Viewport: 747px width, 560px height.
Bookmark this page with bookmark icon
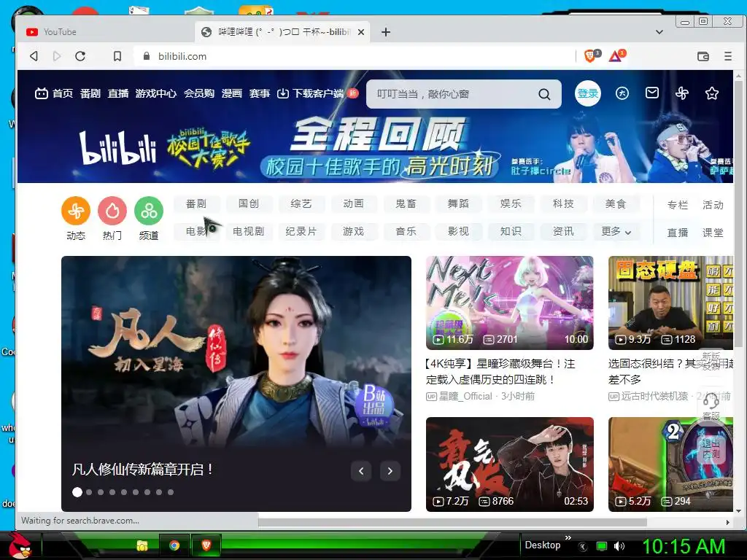coord(117,56)
